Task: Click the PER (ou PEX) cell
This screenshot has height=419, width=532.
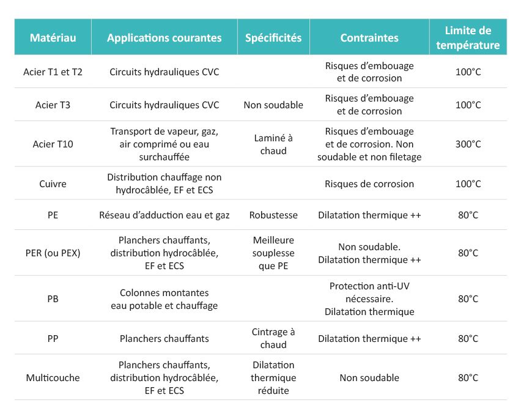Action: [53, 253]
